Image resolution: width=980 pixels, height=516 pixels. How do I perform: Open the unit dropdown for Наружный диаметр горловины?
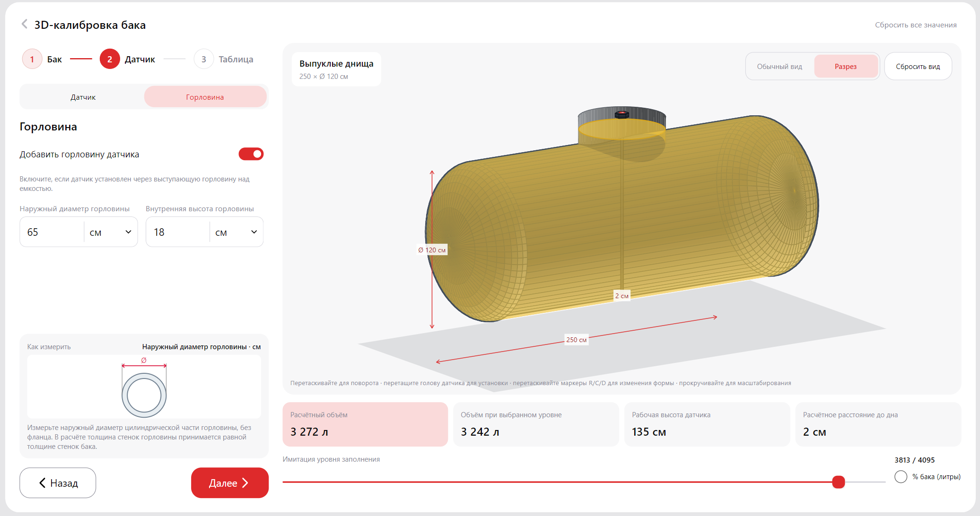111,232
